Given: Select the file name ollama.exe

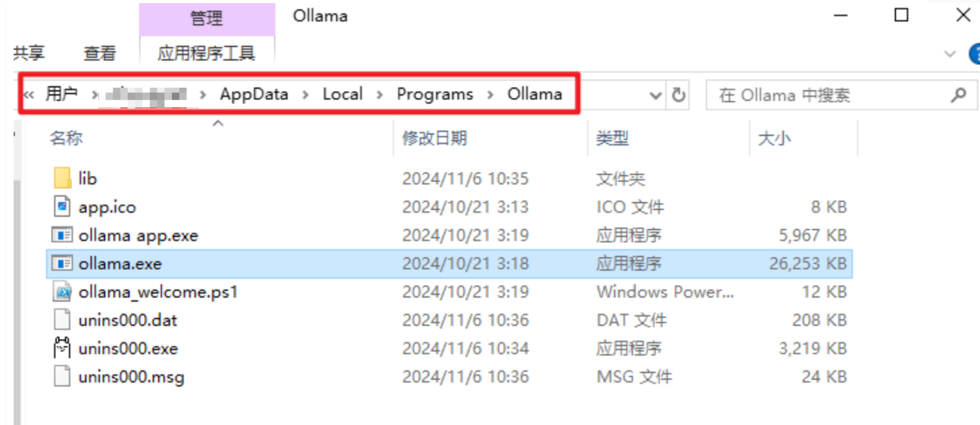Looking at the screenshot, I should point(120,264).
